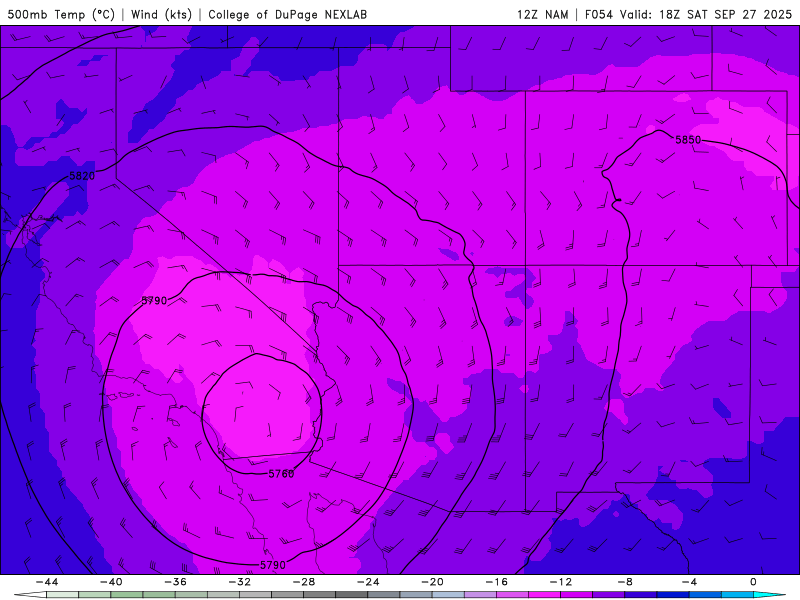
Task: Select the -4 color scale label
Action: pos(689,582)
